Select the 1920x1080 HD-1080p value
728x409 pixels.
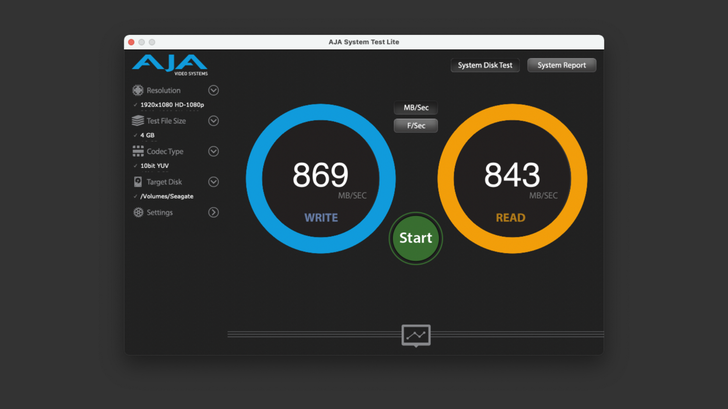point(172,105)
